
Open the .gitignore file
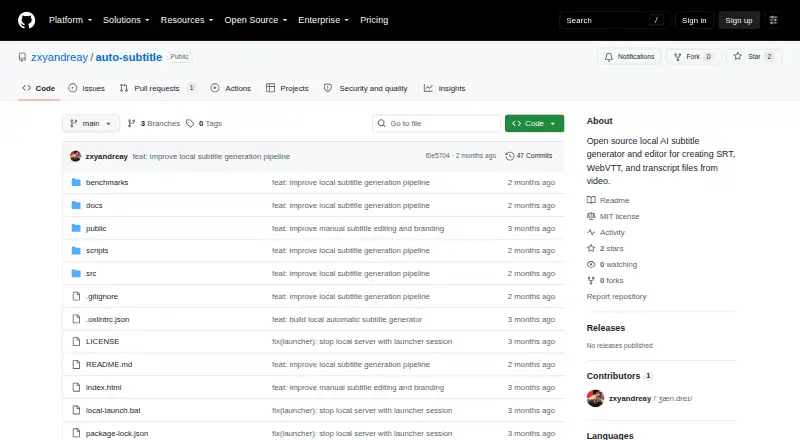[102, 297]
